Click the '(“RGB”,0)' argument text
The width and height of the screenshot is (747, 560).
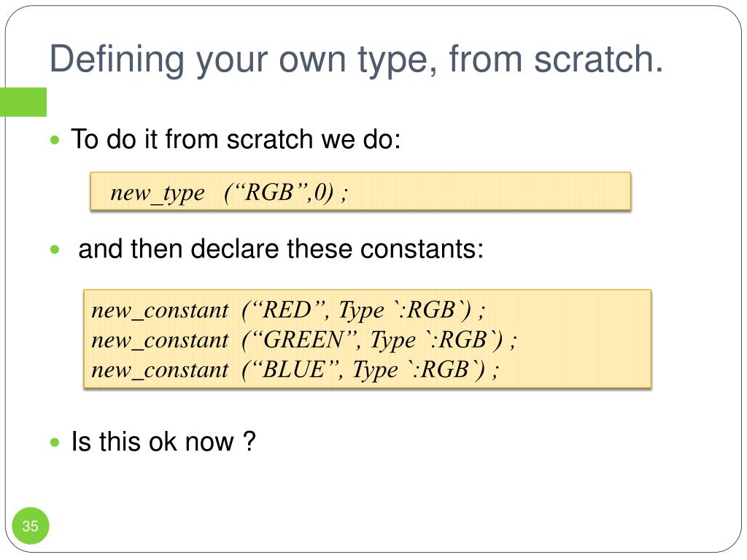click(x=279, y=192)
